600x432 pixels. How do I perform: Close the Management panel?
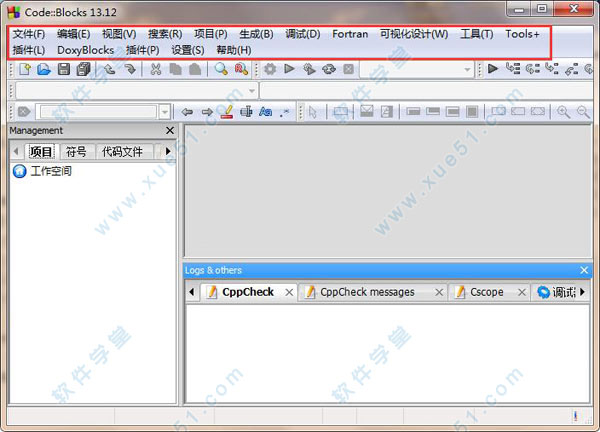click(x=170, y=130)
